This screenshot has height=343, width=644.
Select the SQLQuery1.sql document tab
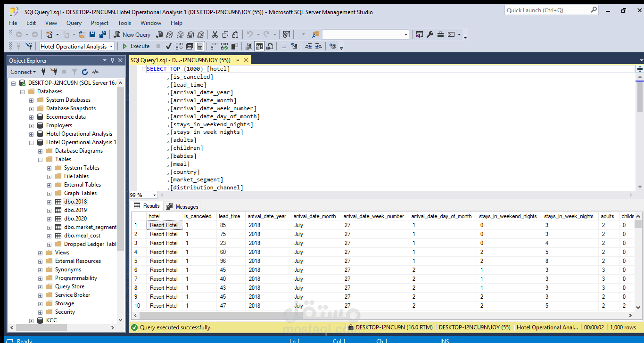point(180,60)
